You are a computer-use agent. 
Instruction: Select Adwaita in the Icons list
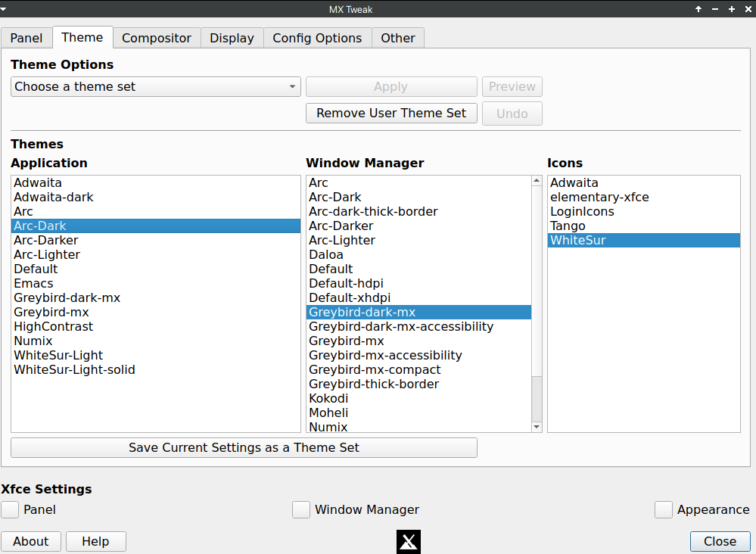coord(644,182)
